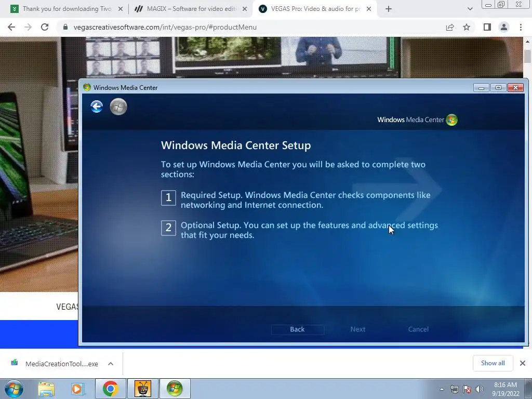Click the Media Center blue back arrow
Screen dimensions: 532x399
tap(97, 107)
